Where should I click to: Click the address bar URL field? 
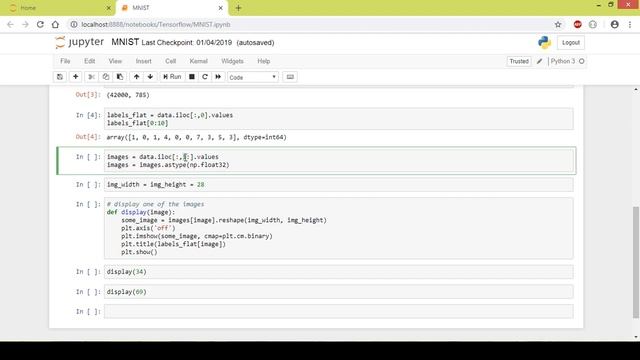point(314,24)
